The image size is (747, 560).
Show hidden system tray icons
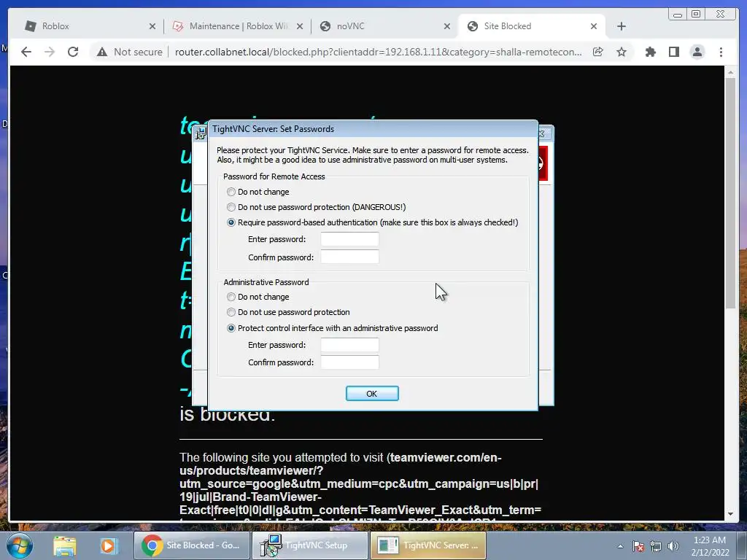point(620,547)
